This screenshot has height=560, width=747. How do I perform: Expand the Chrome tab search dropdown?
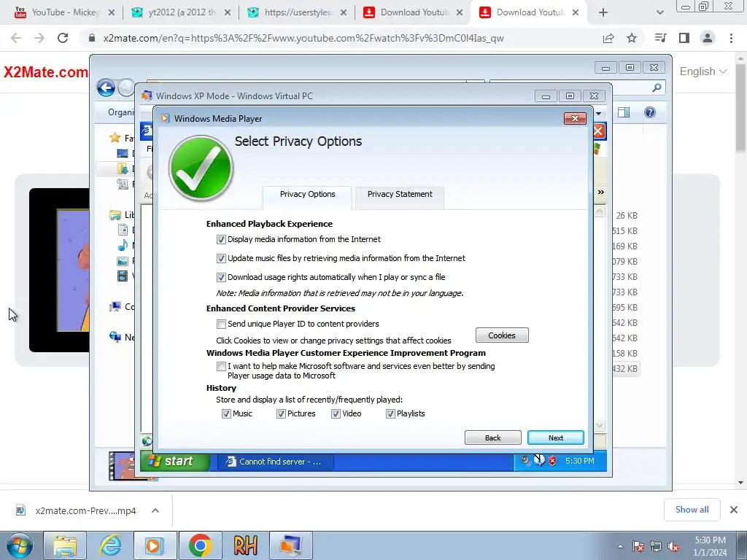659,12
